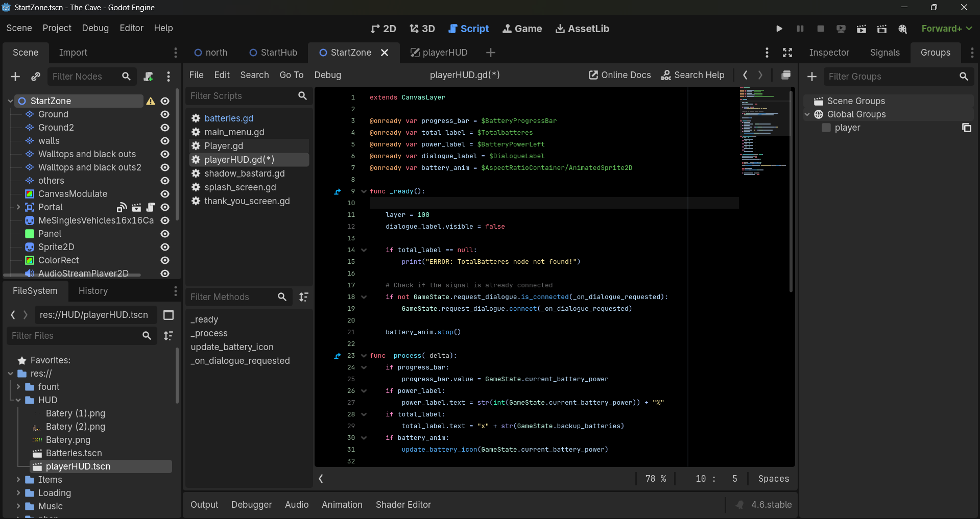This screenshot has height=519, width=980.
Task: Click the float script editor window icon
Action: coord(786,75)
